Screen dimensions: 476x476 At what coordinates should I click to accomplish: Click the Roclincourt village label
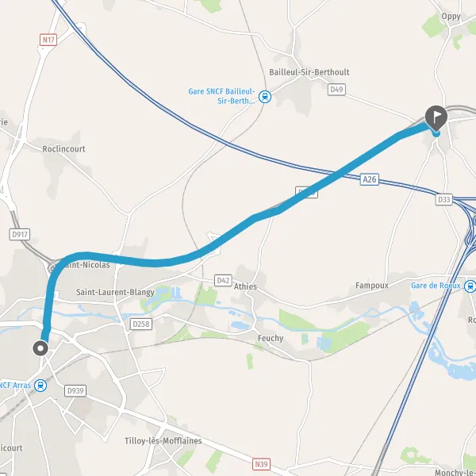63,149
